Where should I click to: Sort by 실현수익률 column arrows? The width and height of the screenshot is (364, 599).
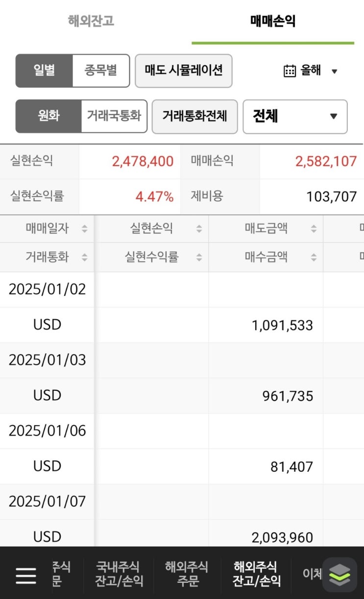(x=199, y=257)
